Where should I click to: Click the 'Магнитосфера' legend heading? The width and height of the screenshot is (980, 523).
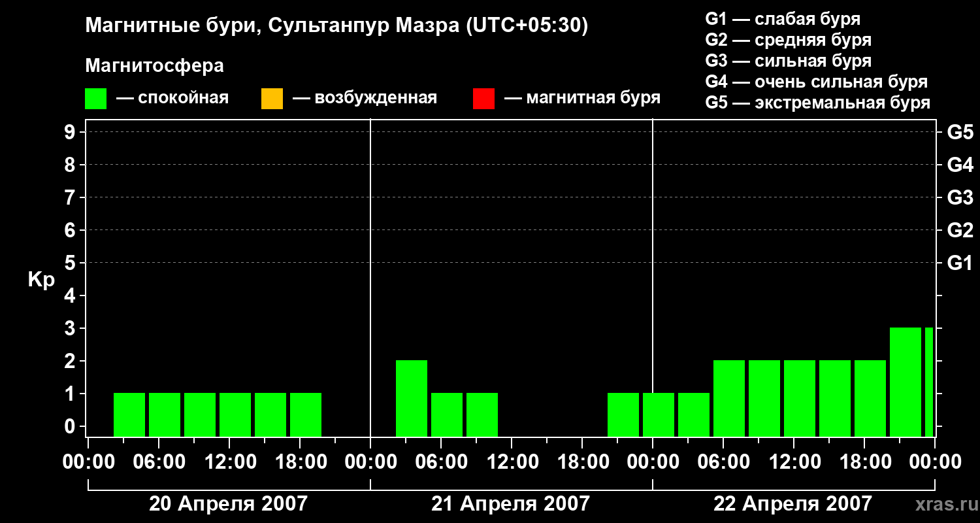(154, 66)
